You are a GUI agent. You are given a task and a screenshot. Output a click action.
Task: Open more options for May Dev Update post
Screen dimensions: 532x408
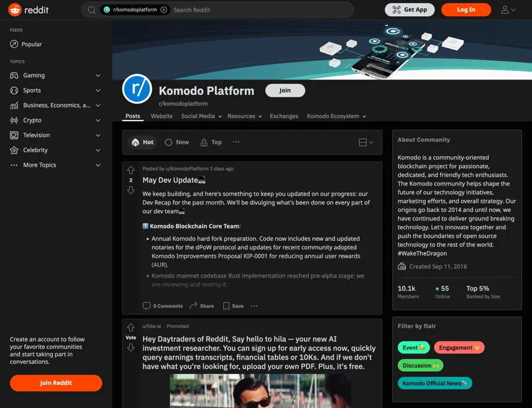[254, 306]
